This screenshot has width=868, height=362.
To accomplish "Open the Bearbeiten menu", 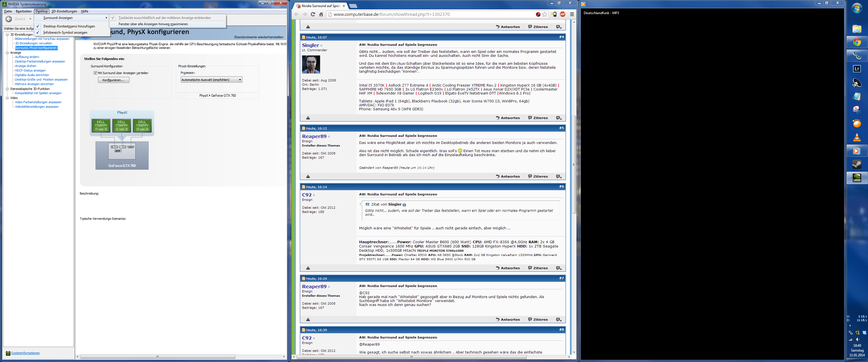I will 23,11.
